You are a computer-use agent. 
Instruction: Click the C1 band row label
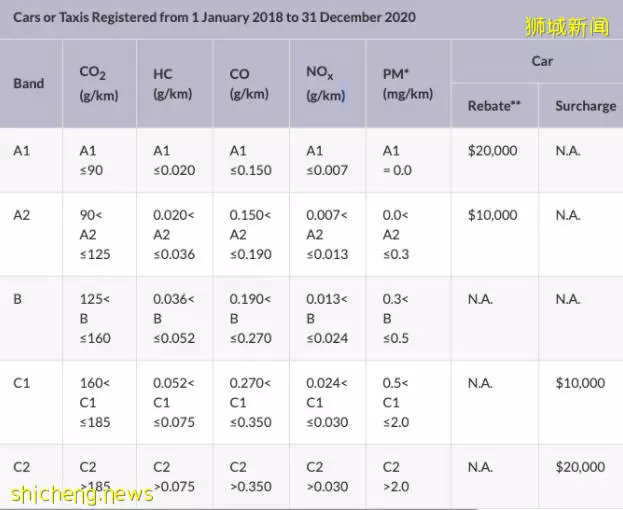[x=21, y=383]
